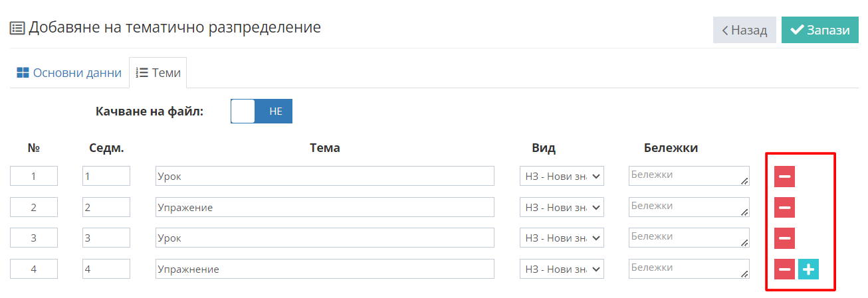This screenshot has height=298, width=868.
Task: Open Вид dropdown for row 4
Action: [562, 269]
